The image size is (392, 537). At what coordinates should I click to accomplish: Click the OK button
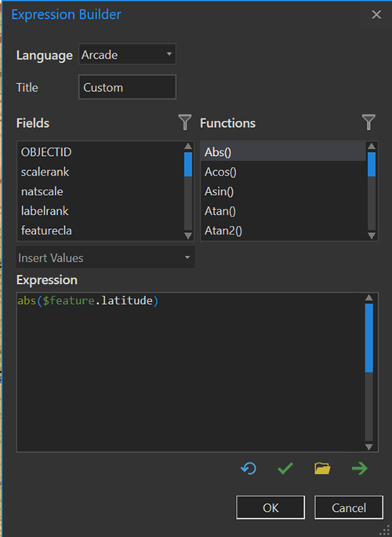pos(270,507)
